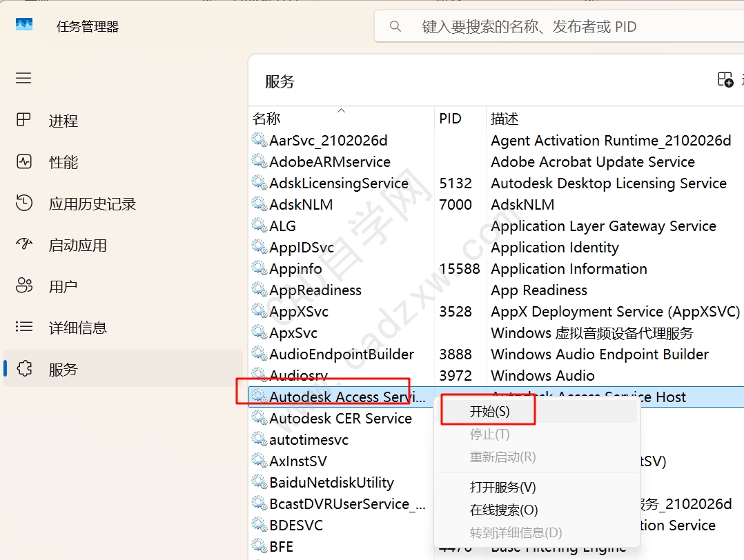Image resolution: width=744 pixels, height=560 pixels.
Task: Click the gear icon beside BFE
Action: (x=259, y=546)
